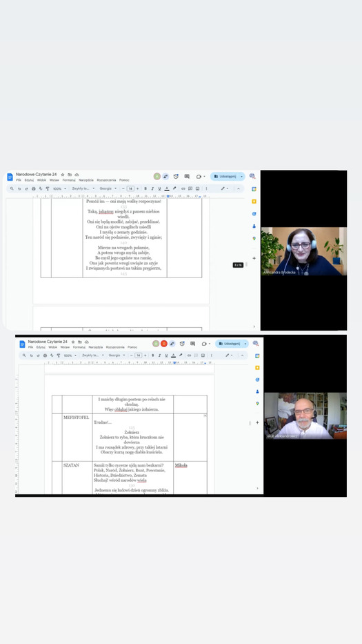Open paragraph style dropdown in Aleksandra's recording
The width and height of the screenshot is (362, 644).
tap(83, 188)
